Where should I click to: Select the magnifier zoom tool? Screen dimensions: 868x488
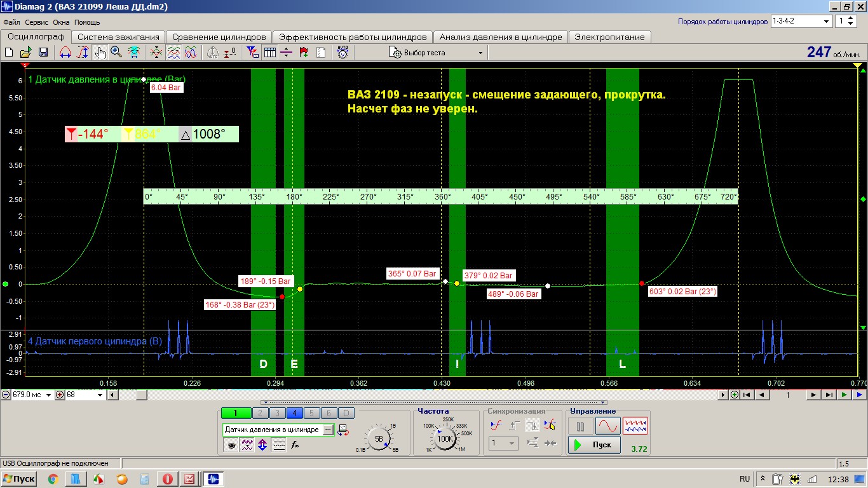(x=116, y=53)
